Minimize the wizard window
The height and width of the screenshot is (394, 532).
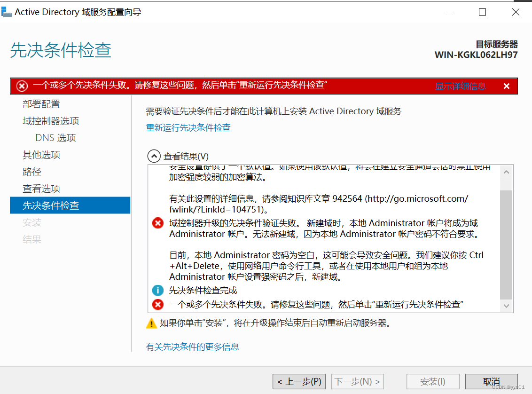[450, 12]
